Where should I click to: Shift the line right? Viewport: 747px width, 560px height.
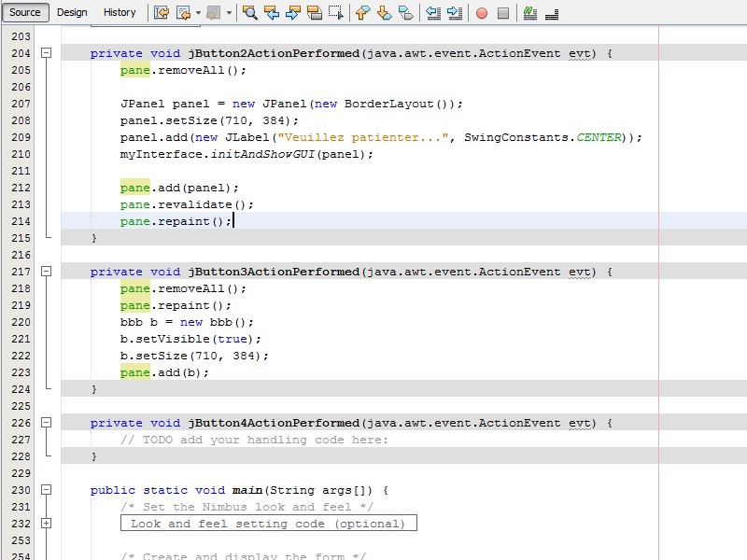(x=455, y=12)
